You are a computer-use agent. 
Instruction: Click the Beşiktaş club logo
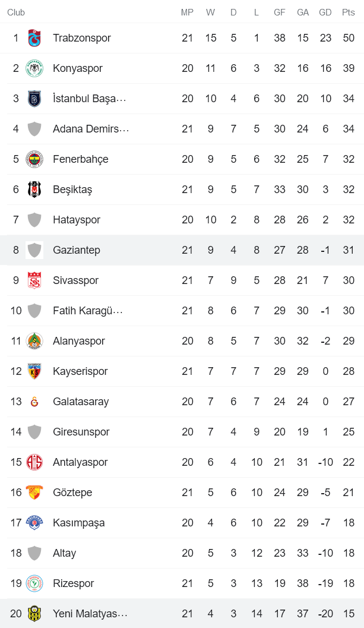pos(35,189)
